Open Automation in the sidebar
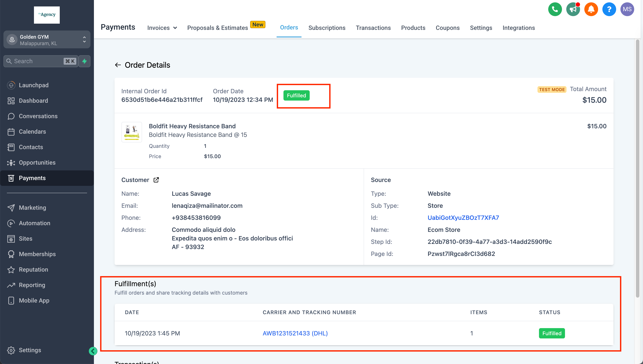Viewport: 643px width, 364px height. pyautogui.click(x=47, y=223)
